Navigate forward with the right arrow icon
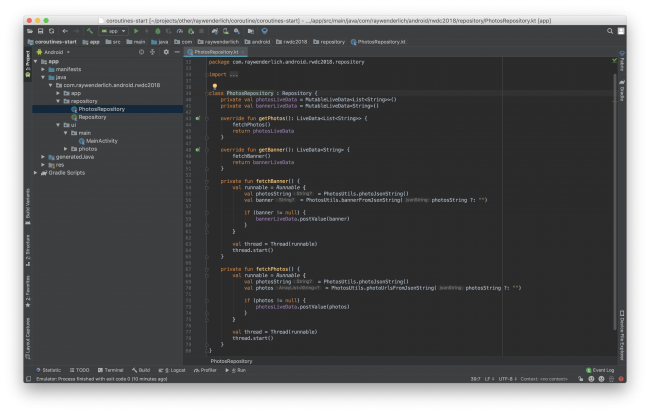The height and width of the screenshot is (414, 650). [x=76, y=31]
